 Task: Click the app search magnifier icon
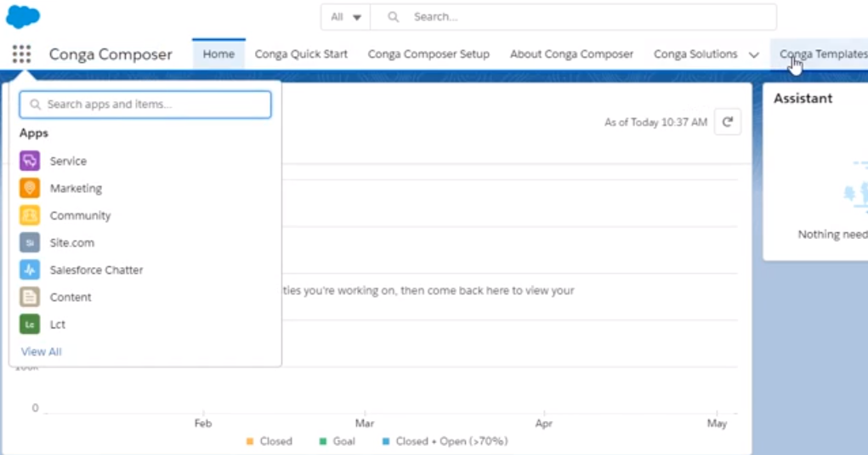pos(35,104)
